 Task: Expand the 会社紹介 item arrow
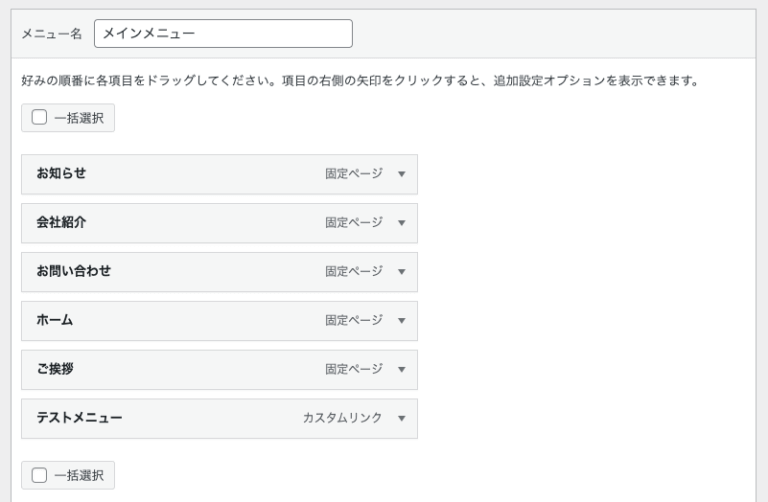[402, 223]
